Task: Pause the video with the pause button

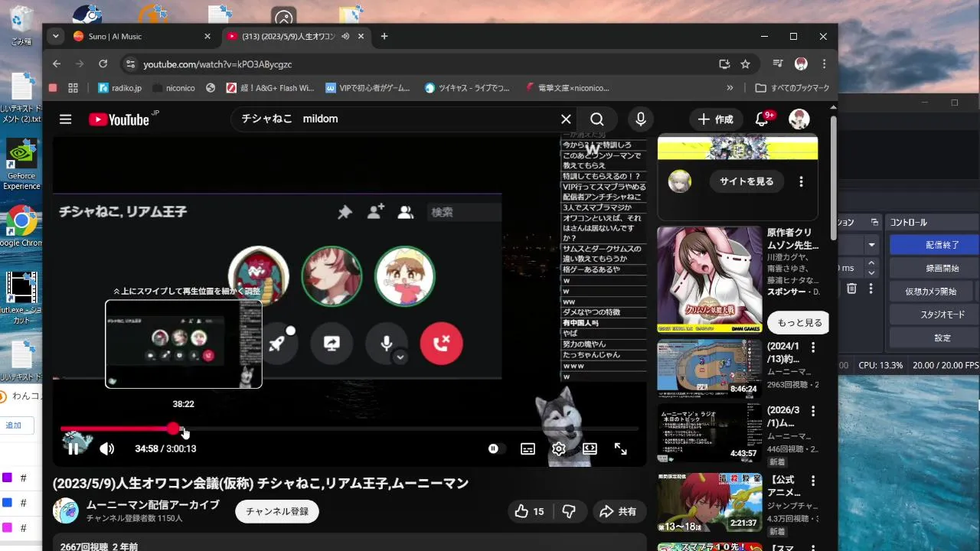Action: 73,448
